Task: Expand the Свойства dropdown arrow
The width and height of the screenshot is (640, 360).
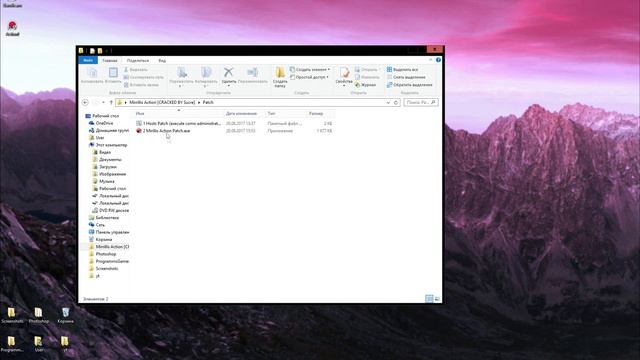Action: click(344, 86)
